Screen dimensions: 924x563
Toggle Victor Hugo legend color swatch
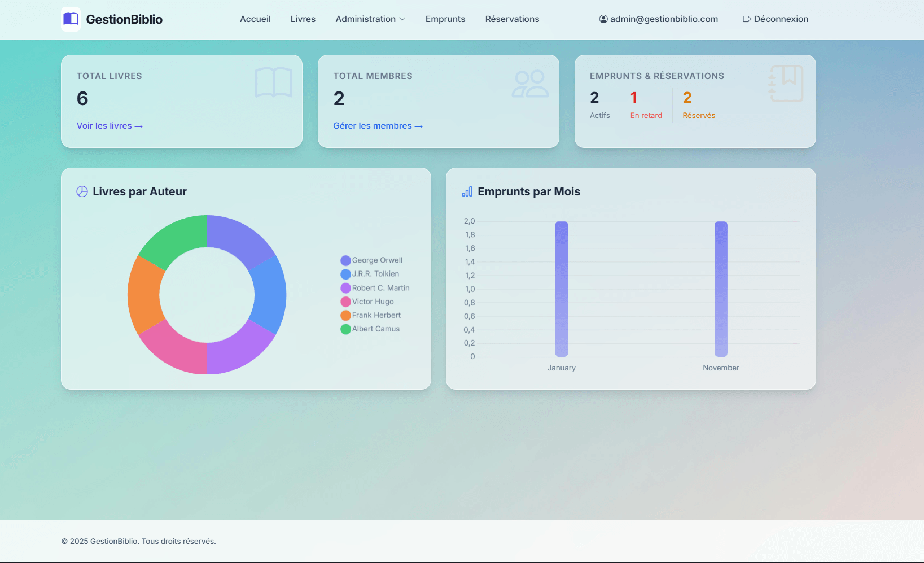pyautogui.click(x=346, y=302)
